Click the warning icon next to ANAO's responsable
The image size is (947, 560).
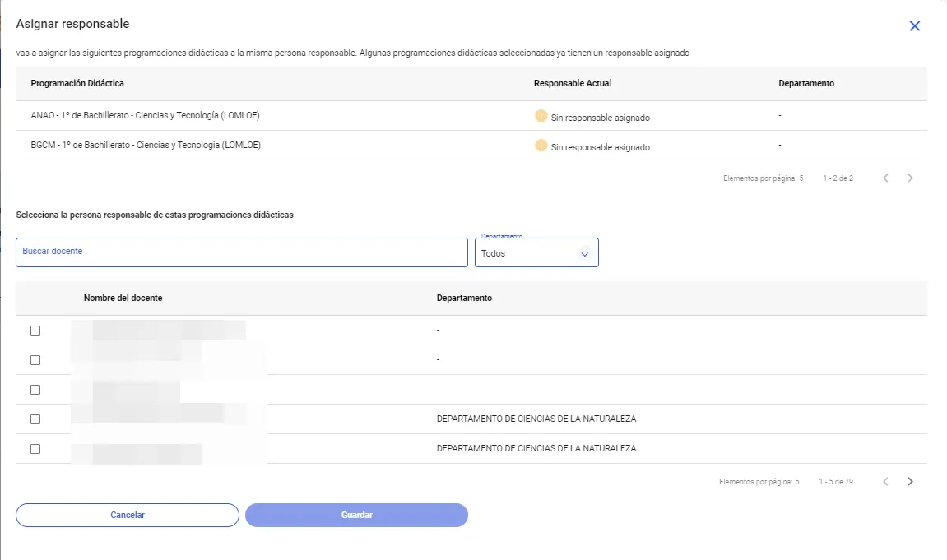[x=541, y=115]
